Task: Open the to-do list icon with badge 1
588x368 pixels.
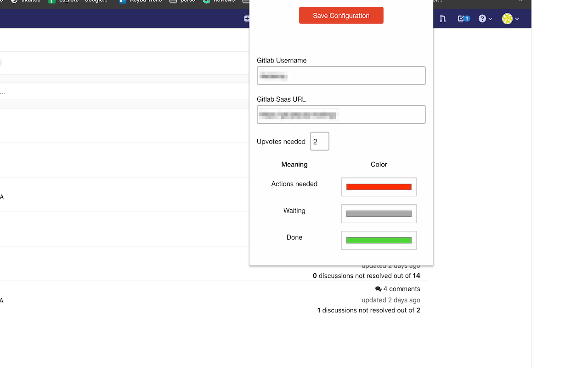Action: 464,18
